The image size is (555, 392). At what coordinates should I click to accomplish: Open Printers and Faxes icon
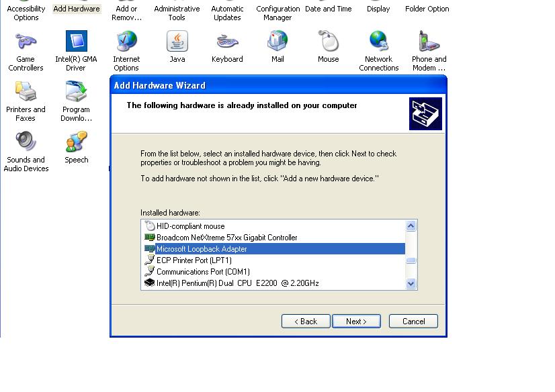coord(26,91)
